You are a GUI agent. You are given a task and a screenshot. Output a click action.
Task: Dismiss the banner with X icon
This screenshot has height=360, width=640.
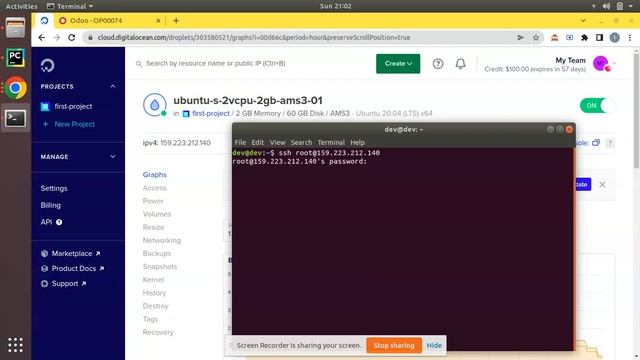(602, 184)
